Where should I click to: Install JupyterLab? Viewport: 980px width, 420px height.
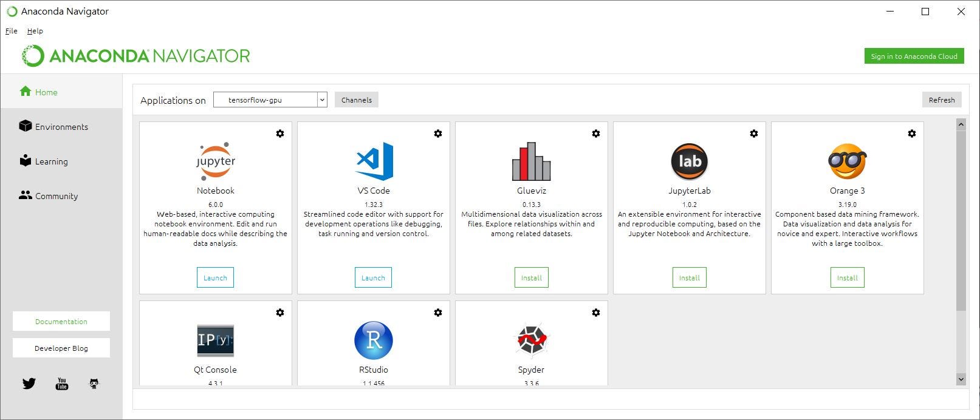point(690,277)
